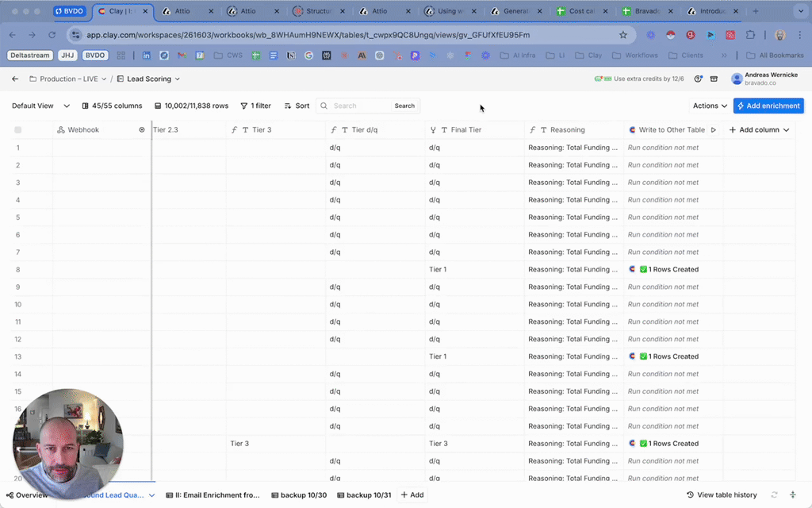
Task: Expand the Default View dropdown
Action: (40, 106)
